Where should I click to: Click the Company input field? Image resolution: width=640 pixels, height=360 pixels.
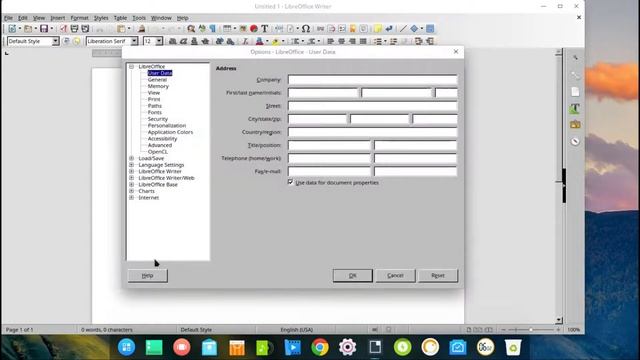click(x=373, y=80)
